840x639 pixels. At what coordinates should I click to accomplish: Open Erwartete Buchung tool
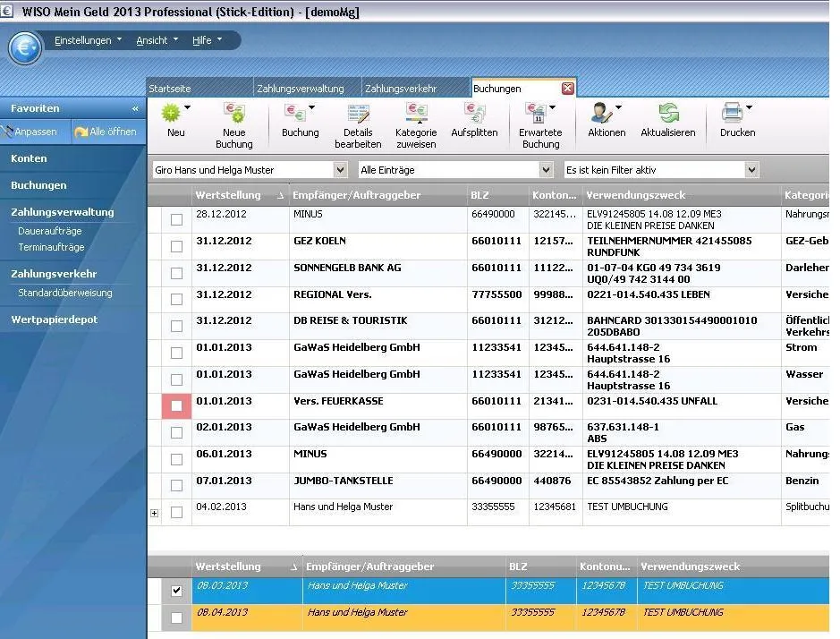click(x=536, y=114)
